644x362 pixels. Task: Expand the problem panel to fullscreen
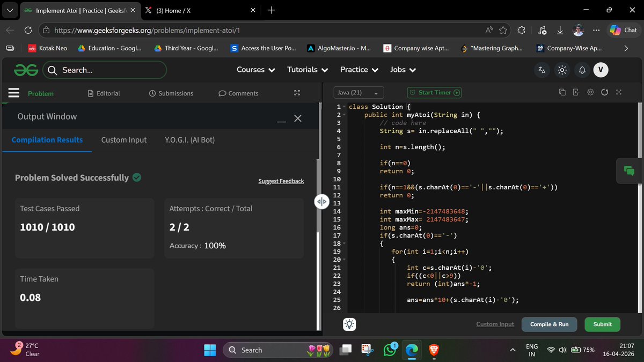[297, 93]
